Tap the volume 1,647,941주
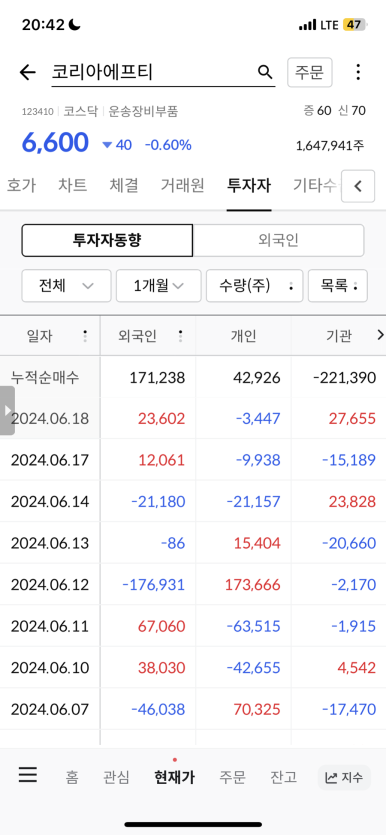Viewport: 386px width, 835px height. pyautogui.click(x=330, y=145)
